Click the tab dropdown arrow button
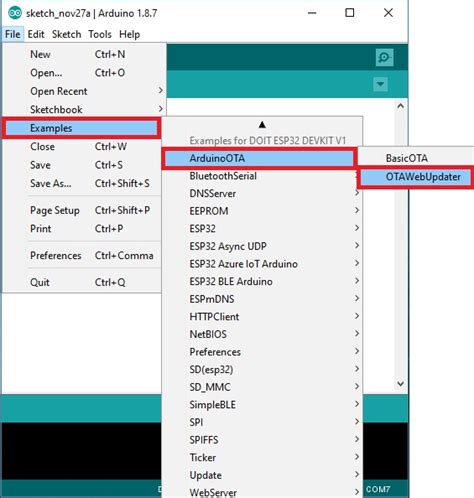The height and width of the screenshot is (498, 474). [380, 84]
